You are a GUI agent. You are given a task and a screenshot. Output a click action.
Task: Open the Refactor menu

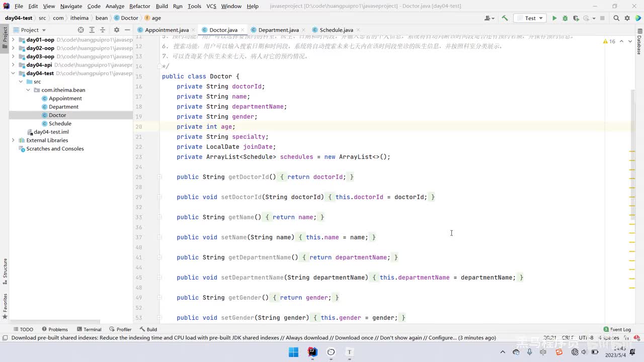click(139, 6)
